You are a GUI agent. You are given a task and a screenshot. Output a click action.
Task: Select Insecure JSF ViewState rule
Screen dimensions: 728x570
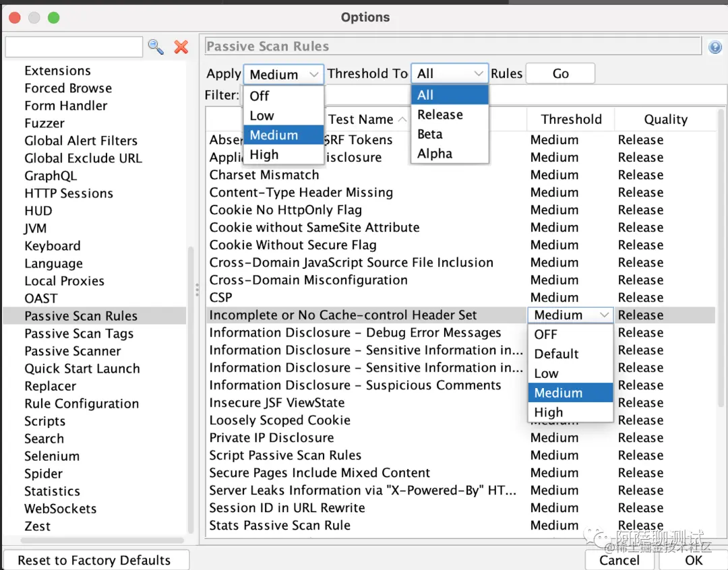coord(460,403)
